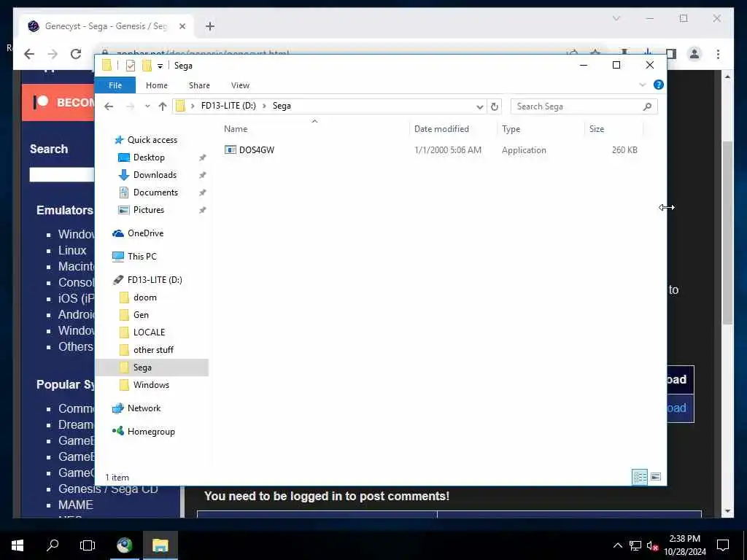Open Chrome tab search chevron
747x560 pixels.
click(616, 18)
